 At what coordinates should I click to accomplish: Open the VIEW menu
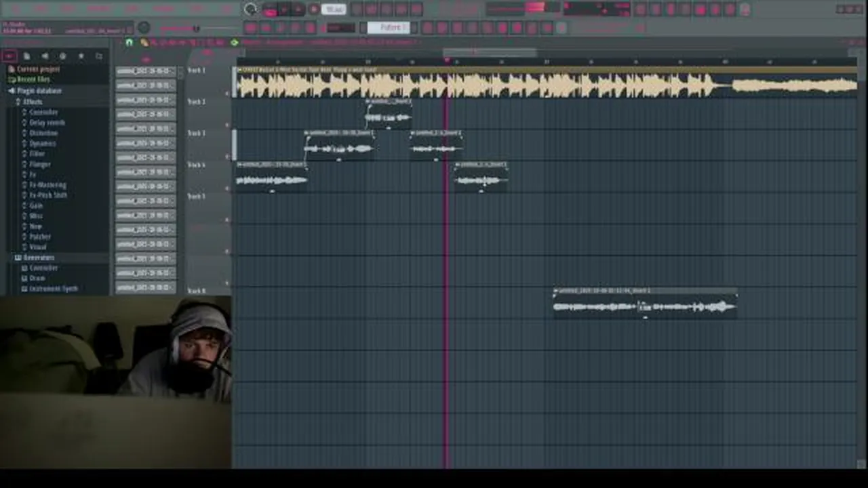click(x=133, y=9)
